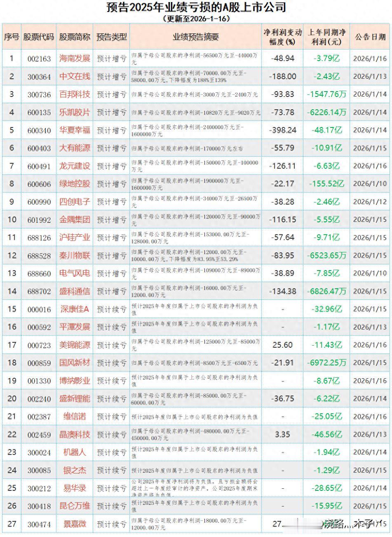Select stock name 博纳影业
The image size is (392, 537).
point(75,381)
